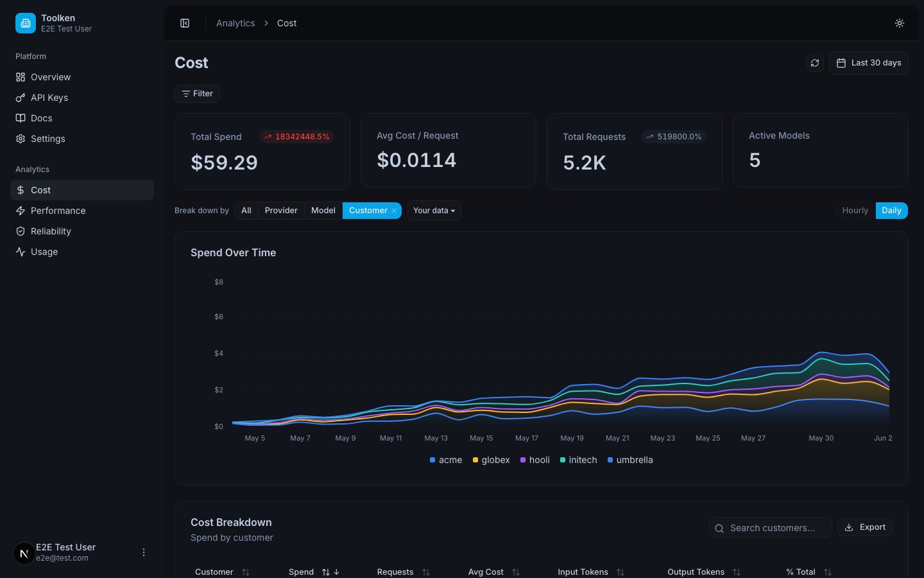
Task: Toggle the acme legend series
Action: (446, 460)
